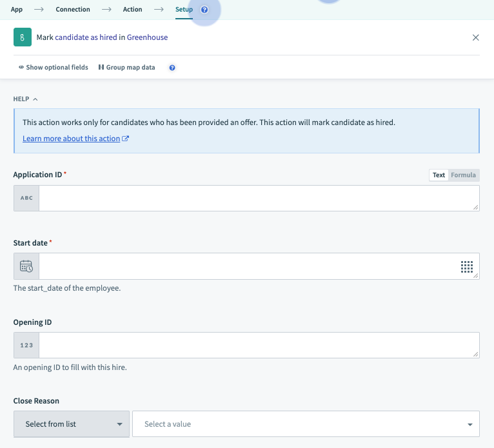Click Group map data button
494x448 pixels.
[126, 68]
